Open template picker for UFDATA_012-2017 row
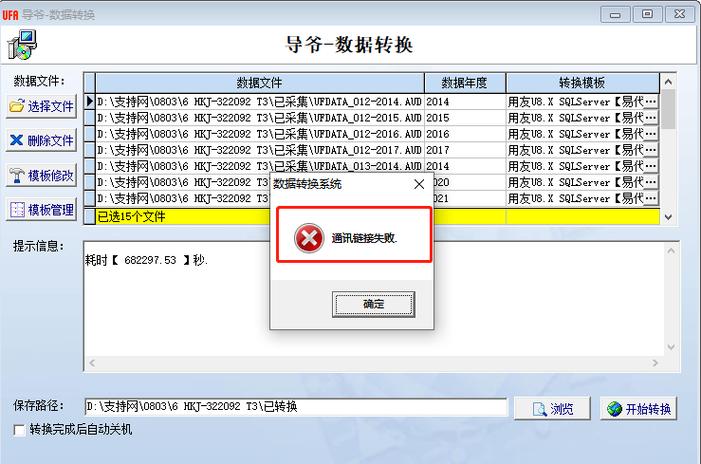The image size is (701, 464). (x=651, y=150)
